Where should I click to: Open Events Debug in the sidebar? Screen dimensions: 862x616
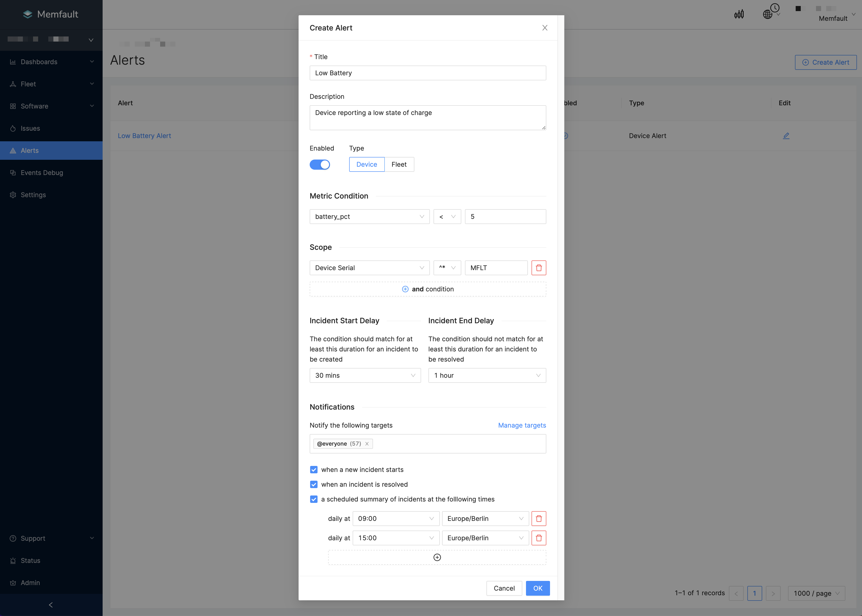click(42, 173)
